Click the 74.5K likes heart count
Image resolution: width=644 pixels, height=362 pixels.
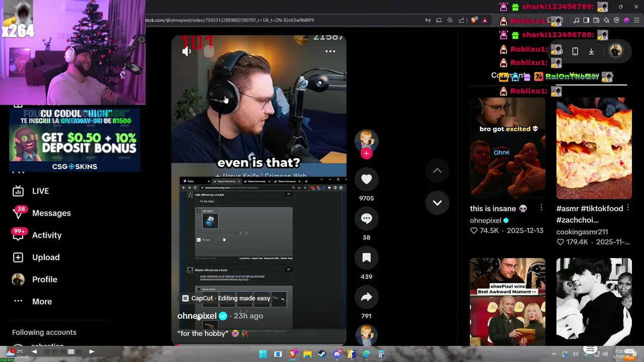tap(484, 230)
